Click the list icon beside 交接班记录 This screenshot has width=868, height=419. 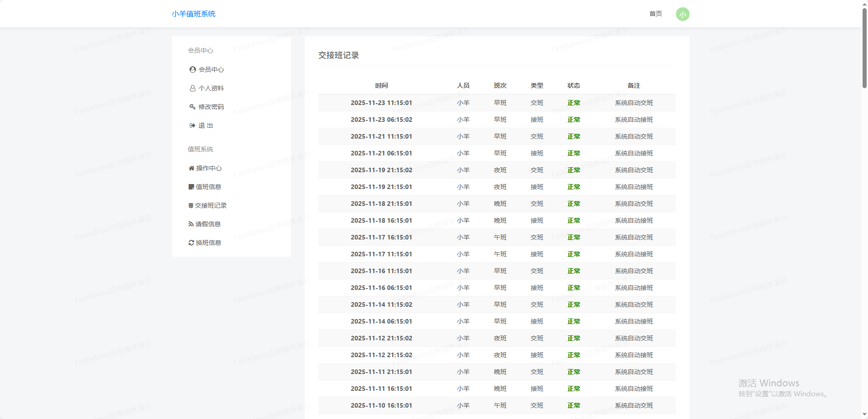(191, 205)
